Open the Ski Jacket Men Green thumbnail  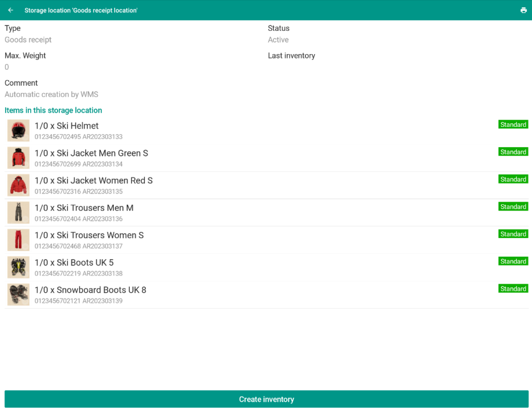18,158
